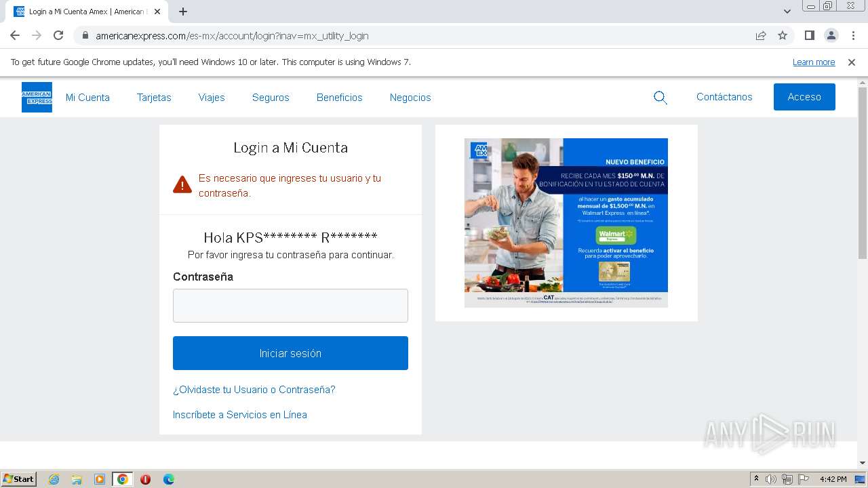Go back with the browser back arrow

click(x=15, y=35)
